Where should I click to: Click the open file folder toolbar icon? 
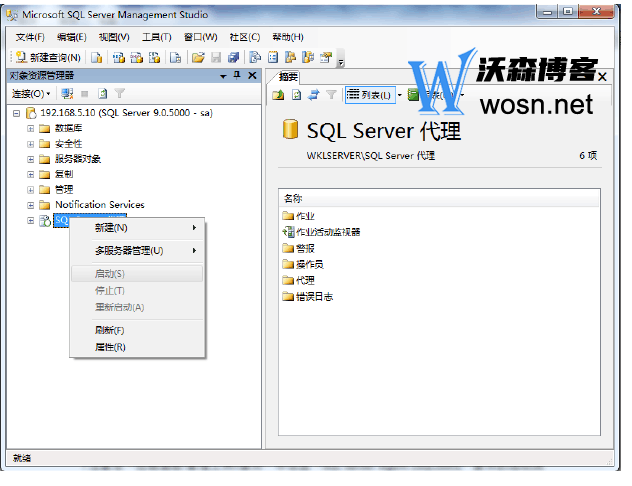pos(198,57)
